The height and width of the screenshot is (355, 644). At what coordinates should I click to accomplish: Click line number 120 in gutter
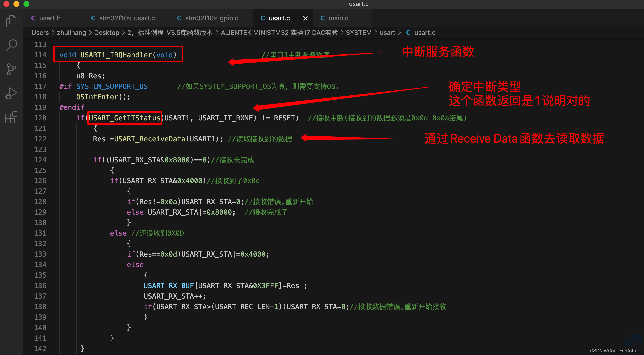[40, 118]
